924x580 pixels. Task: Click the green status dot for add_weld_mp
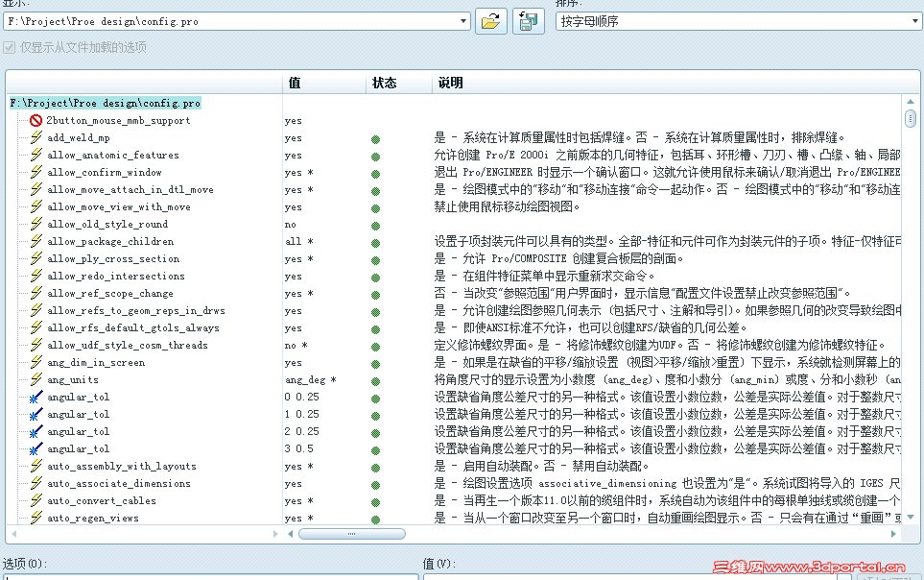[375, 139]
